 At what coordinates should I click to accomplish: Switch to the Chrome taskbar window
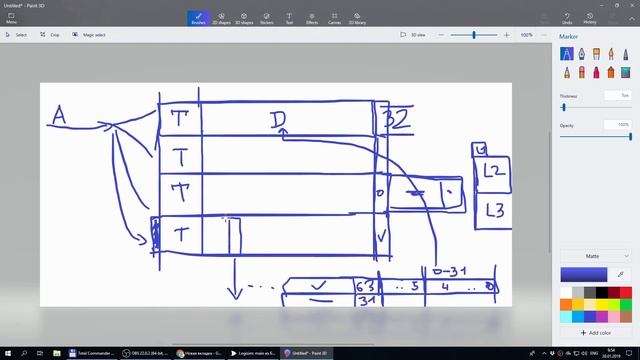pyautogui.click(x=199, y=353)
